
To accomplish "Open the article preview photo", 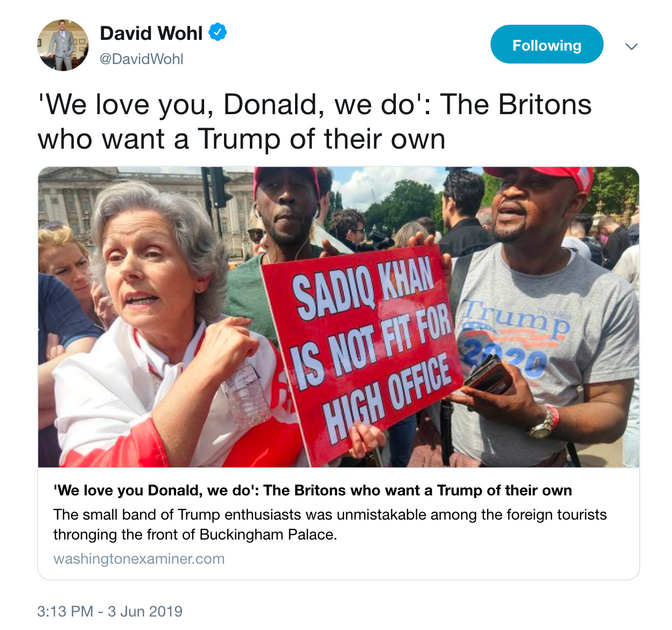I will pos(338,317).
